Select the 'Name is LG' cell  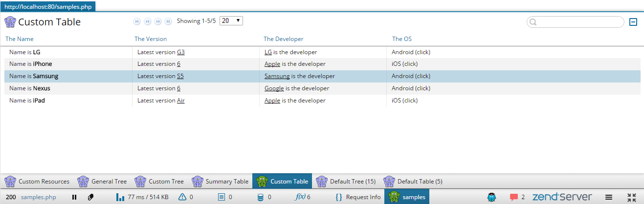68,52
